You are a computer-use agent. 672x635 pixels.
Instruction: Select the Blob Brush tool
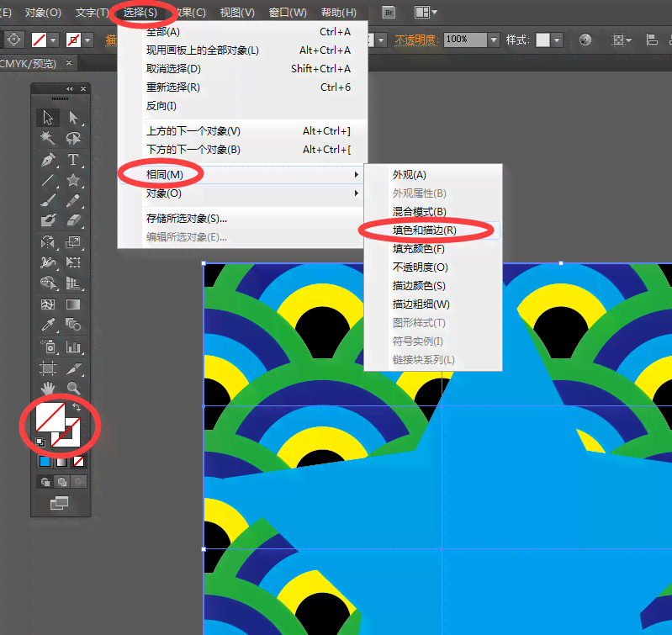coord(48,220)
